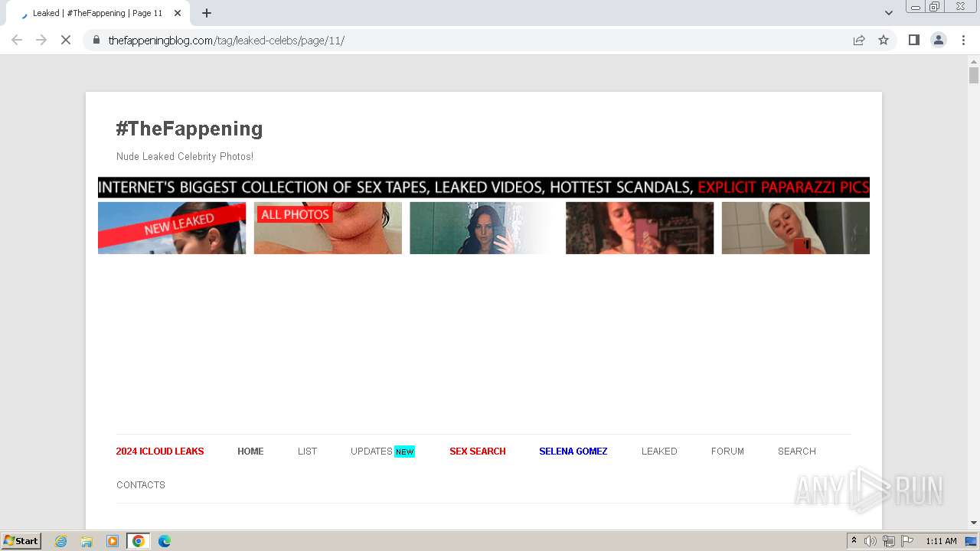The image size is (980, 551).
Task: Open File Explorer from the taskbar
Action: (x=87, y=541)
